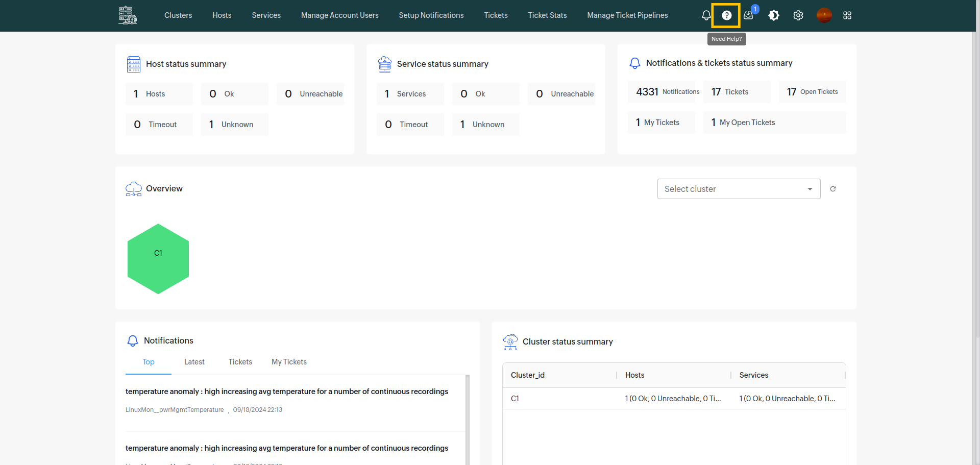Click the 4331 Notifications tile

661,92
